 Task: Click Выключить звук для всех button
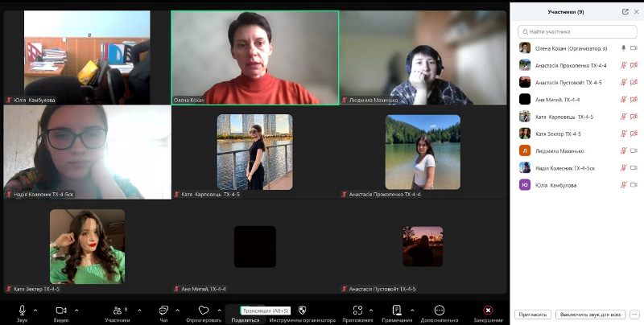pyautogui.click(x=590, y=315)
